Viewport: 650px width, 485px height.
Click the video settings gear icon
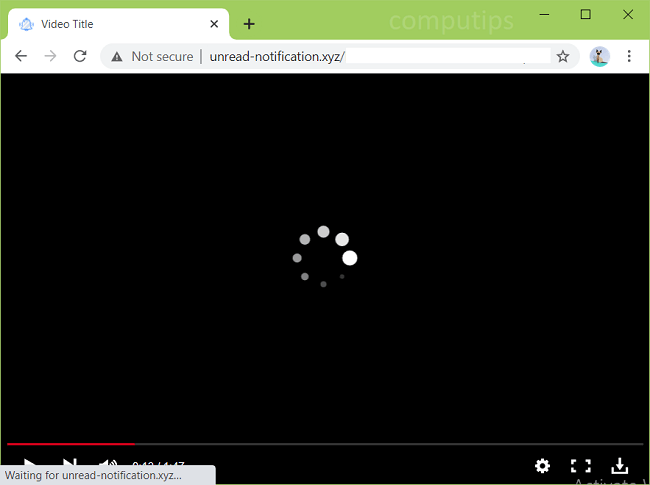pos(542,466)
